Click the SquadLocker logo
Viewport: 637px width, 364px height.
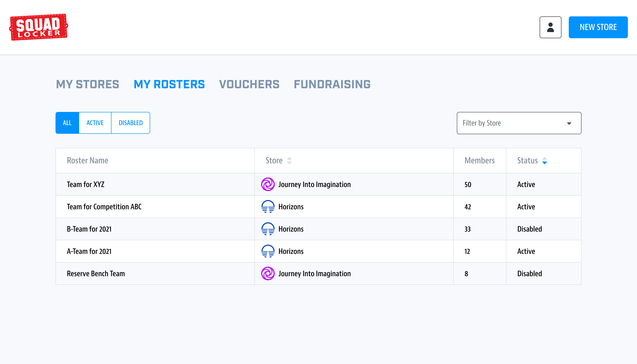click(x=38, y=27)
